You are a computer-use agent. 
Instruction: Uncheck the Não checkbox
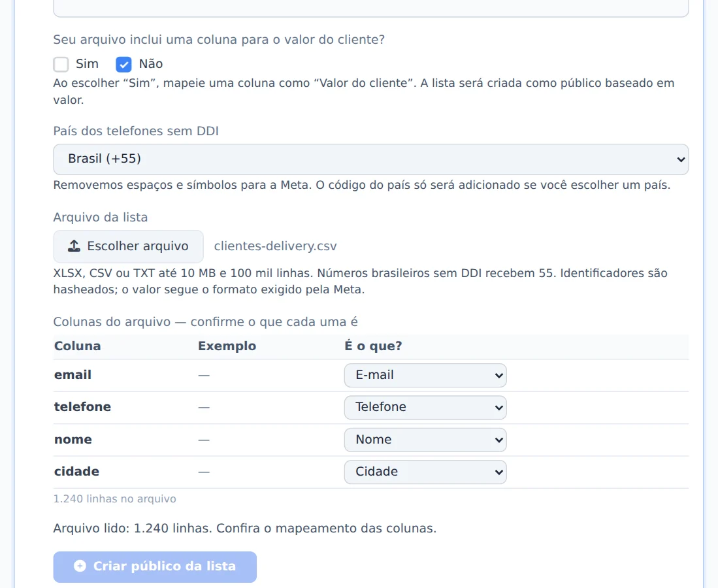[x=123, y=64]
